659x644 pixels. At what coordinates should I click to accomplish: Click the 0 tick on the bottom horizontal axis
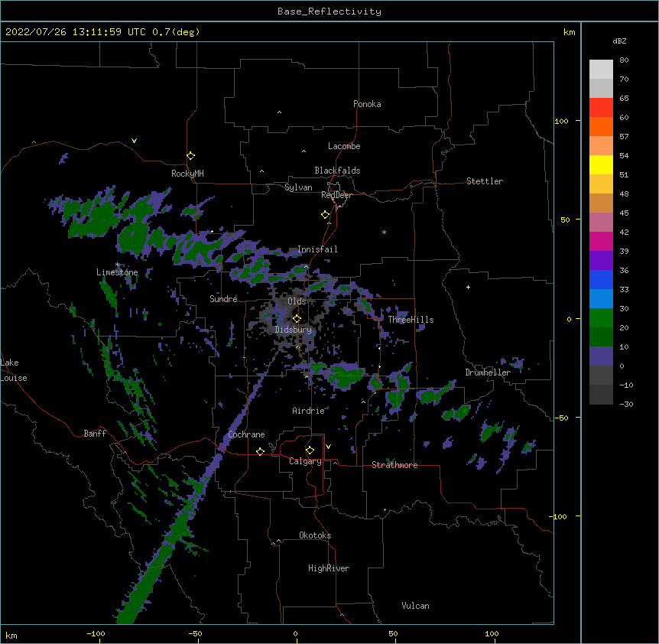point(295,633)
